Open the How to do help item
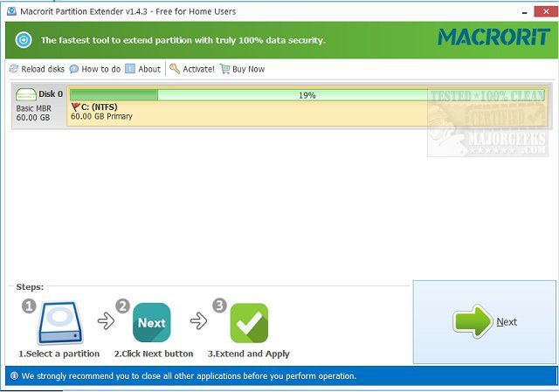 pos(101,69)
